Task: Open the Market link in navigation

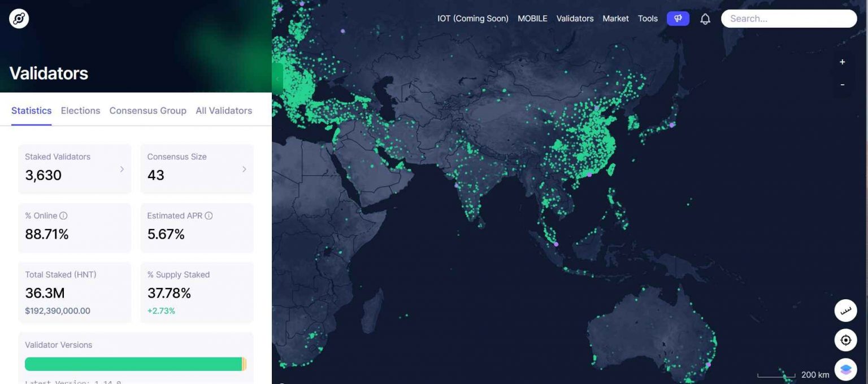Action: click(615, 19)
